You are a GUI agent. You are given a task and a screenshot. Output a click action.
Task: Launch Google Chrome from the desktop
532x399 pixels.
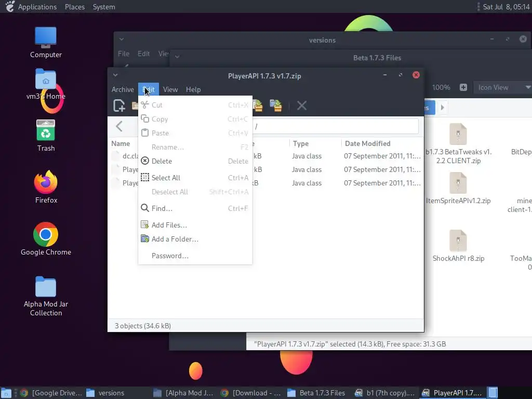(x=46, y=239)
